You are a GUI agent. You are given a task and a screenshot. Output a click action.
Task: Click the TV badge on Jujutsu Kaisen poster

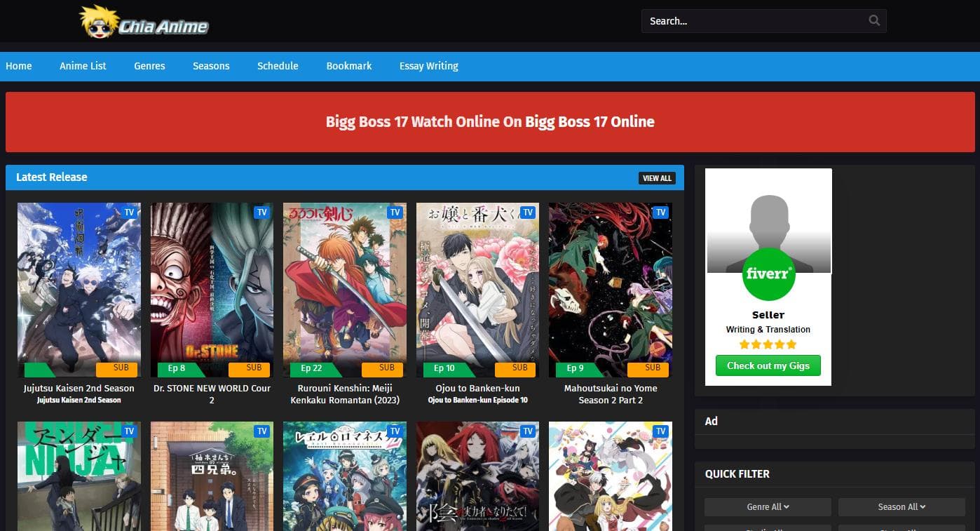tap(129, 213)
